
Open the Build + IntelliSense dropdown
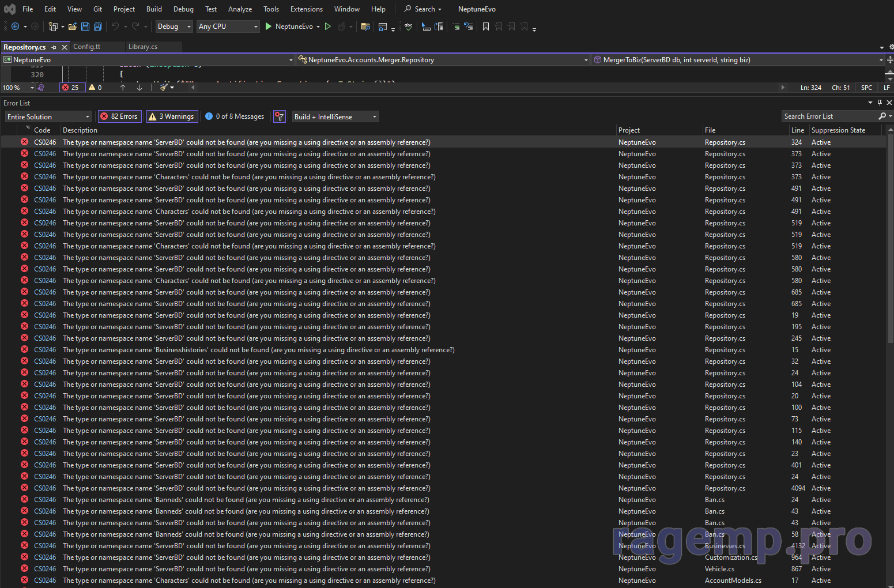tap(335, 116)
